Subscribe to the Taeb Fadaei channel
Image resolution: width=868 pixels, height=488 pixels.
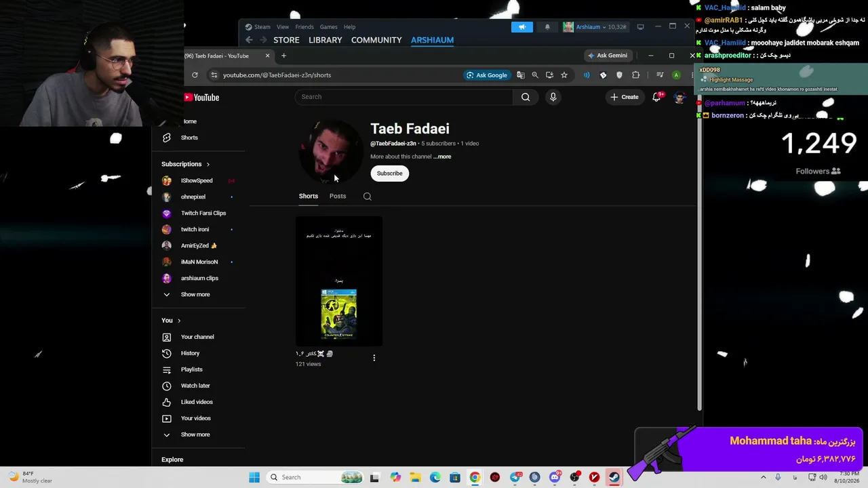(389, 174)
